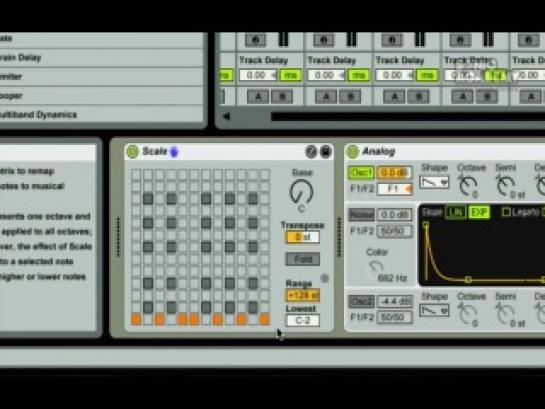Screen dimensions: 545x409
Task: Click the Noise F1/F2 balance slider showing 50/50
Action: [394, 231]
